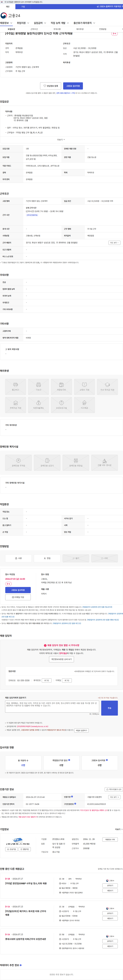Viewport: 123px width, 980px height.
Task: Click info icon next to 인증기관
Action: pyautogui.click(x=72, y=797)
